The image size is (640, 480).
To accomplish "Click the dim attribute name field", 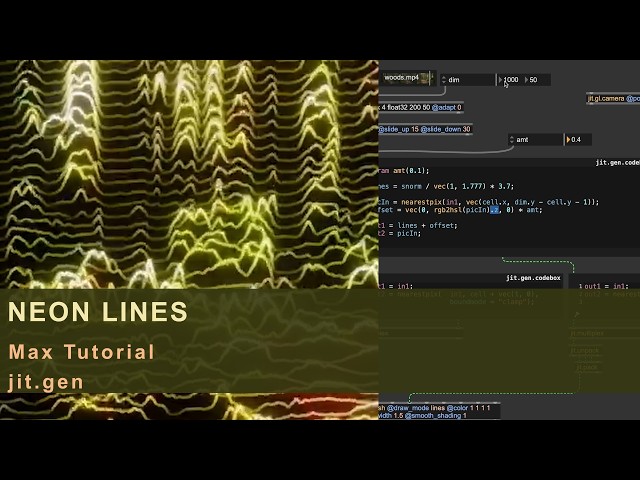I will coord(470,80).
